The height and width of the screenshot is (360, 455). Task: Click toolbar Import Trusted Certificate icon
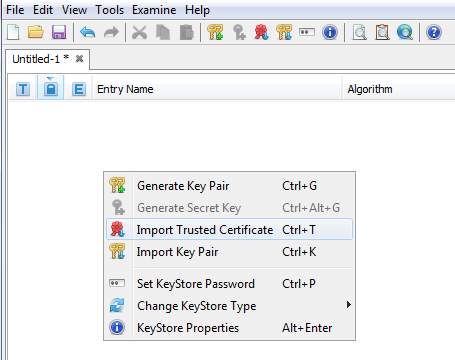click(262, 32)
